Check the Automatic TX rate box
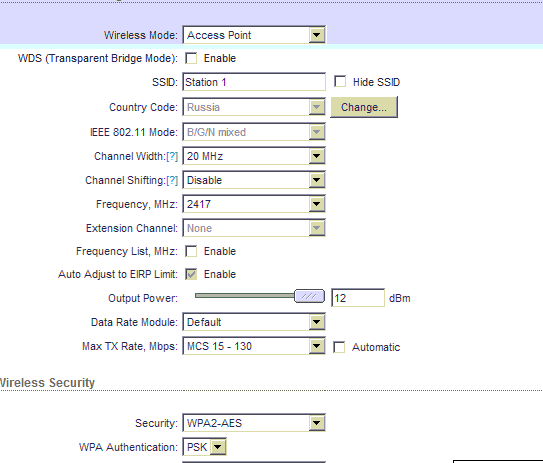 coord(339,347)
